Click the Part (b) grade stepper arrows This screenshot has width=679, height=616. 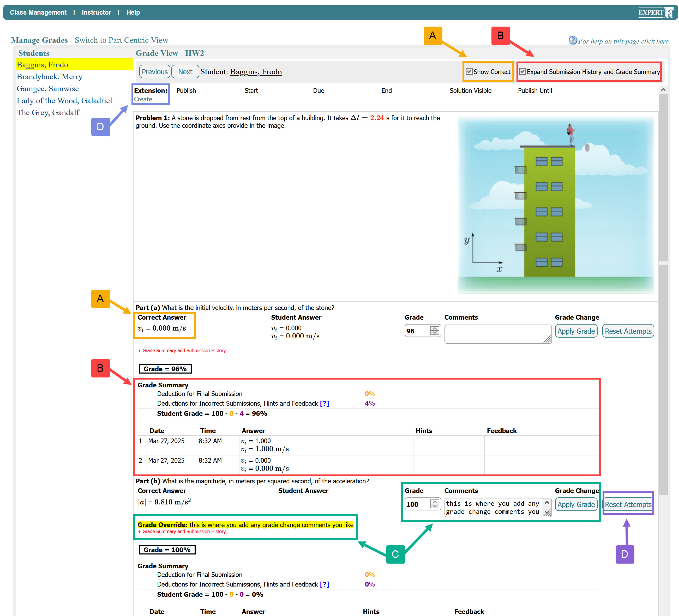(435, 504)
